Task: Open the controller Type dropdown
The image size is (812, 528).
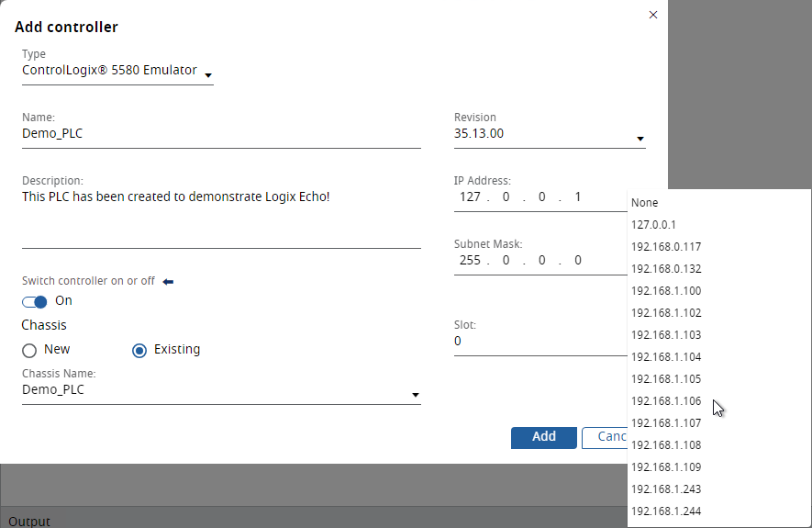Action: 117,71
